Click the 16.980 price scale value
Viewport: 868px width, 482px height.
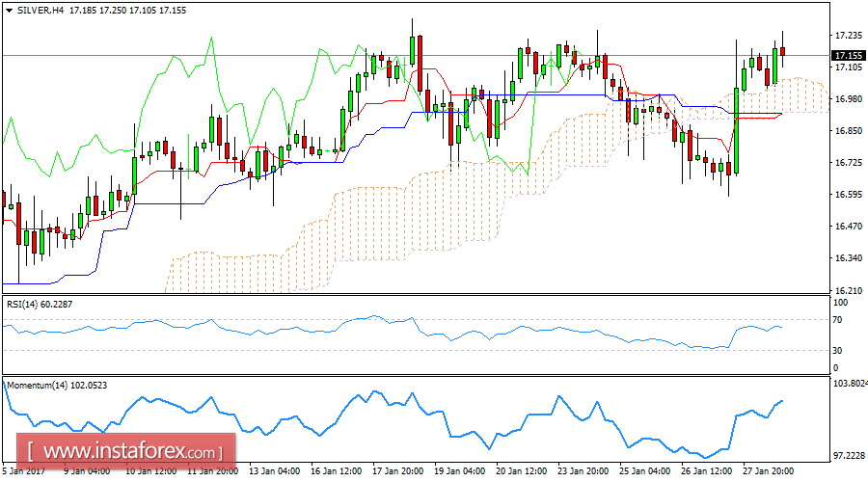pos(848,99)
